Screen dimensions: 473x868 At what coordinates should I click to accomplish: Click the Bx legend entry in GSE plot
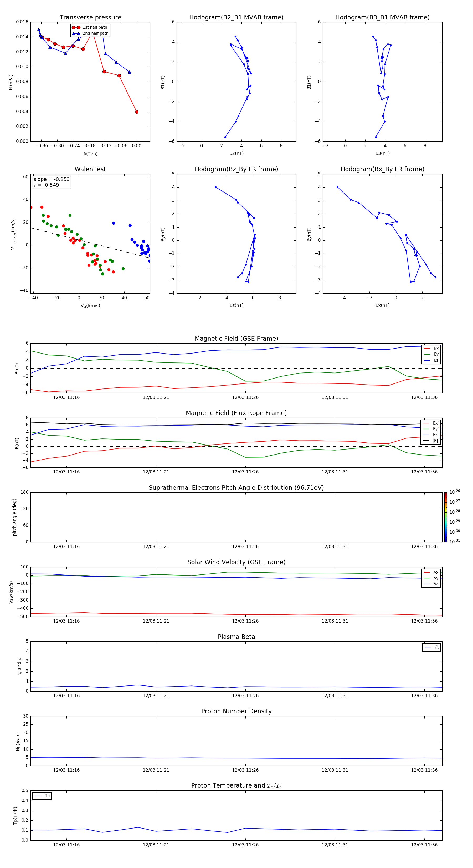[x=431, y=349]
